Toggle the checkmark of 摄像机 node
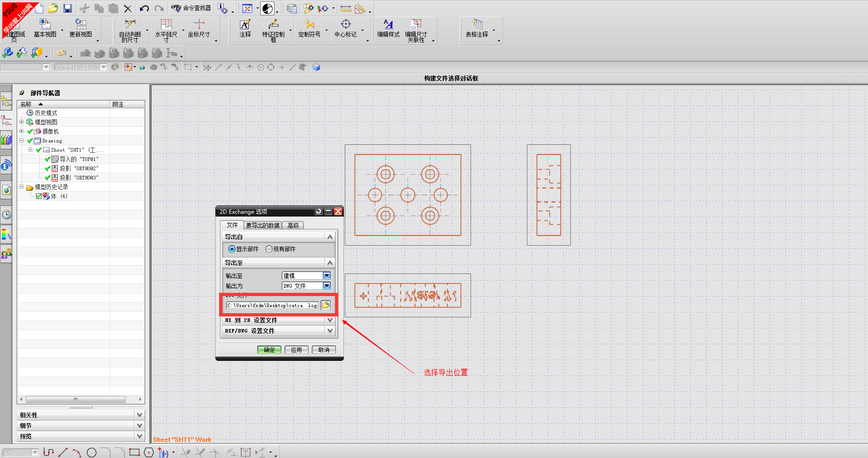The width and height of the screenshot is (868, 458). point(30,131)
